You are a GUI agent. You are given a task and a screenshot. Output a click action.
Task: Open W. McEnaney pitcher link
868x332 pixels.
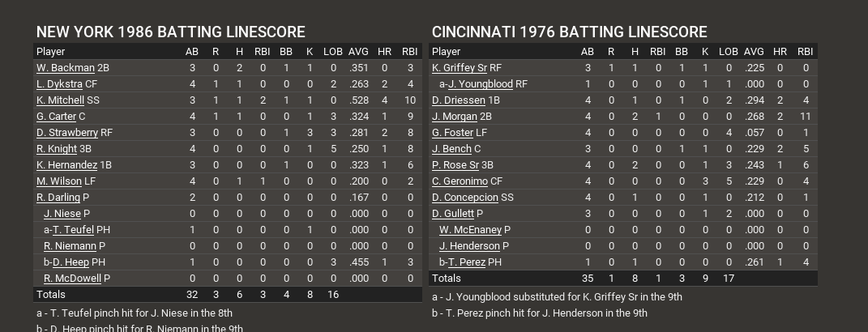471,230
